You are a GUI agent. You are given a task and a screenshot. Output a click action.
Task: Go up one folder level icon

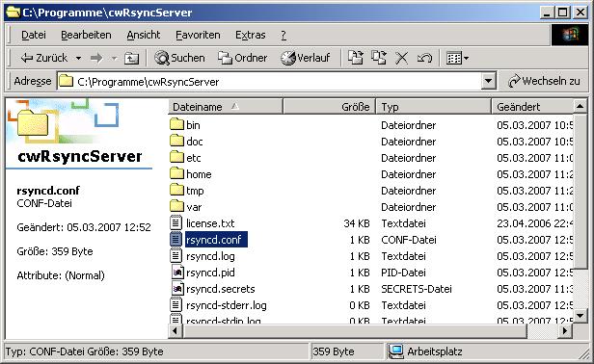[x=132, y=59]
